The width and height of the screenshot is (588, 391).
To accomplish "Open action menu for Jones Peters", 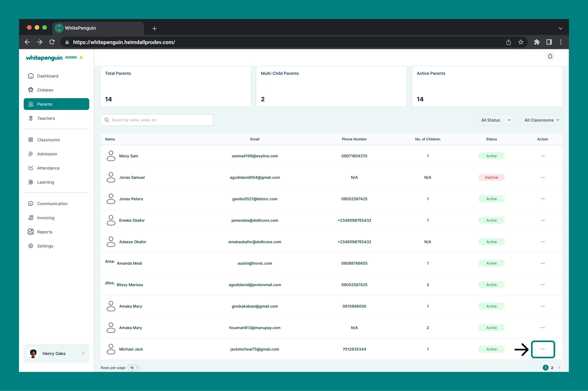I will [x=542, y=199].
